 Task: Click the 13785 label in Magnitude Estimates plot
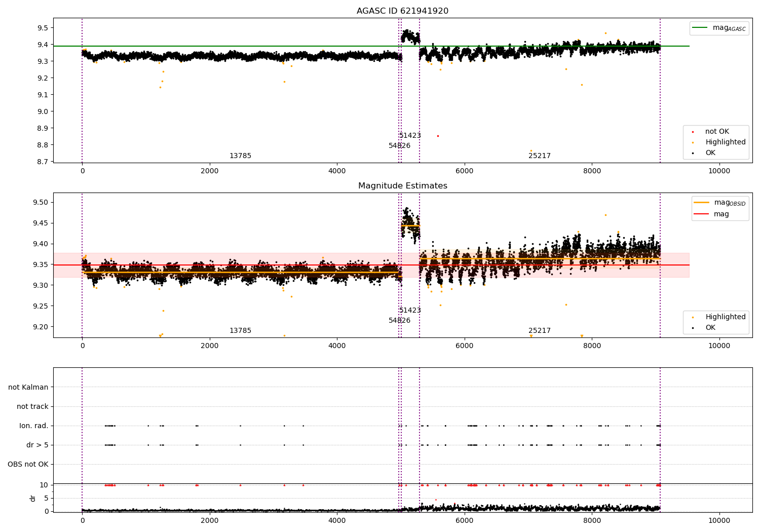click(x=240, y=331)
